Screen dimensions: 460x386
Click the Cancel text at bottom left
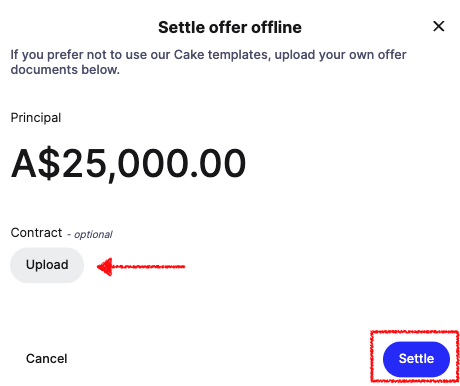click(x=47, y=359)
